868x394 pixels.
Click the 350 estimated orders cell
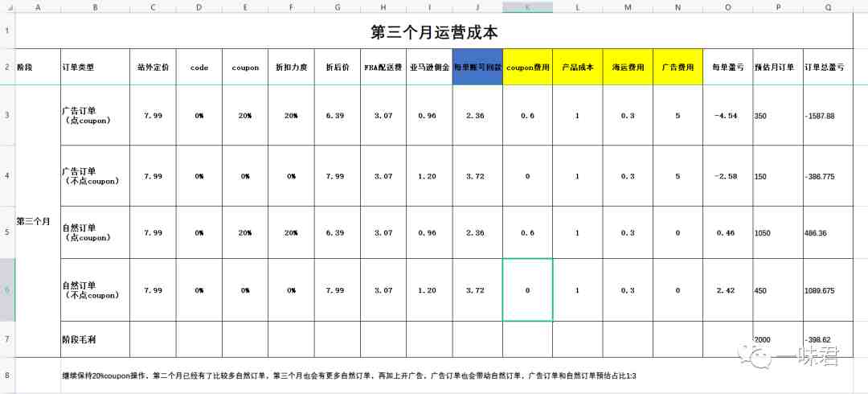[x=778, y=115]
